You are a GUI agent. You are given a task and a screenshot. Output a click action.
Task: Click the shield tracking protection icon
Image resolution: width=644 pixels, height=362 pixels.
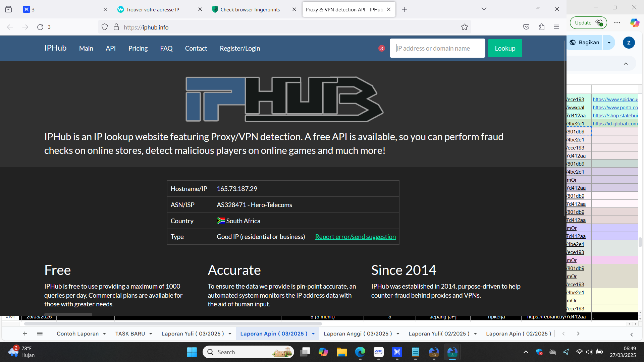click(105, 27)
